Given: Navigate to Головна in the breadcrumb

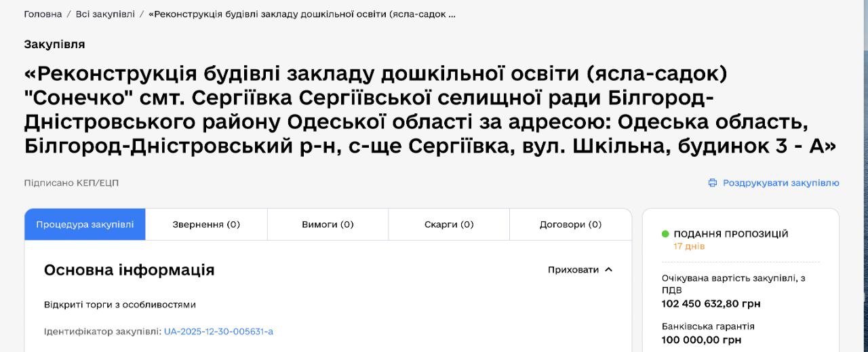Looking at the screenshot, I should pyautogui.click(x=43, y=14).
